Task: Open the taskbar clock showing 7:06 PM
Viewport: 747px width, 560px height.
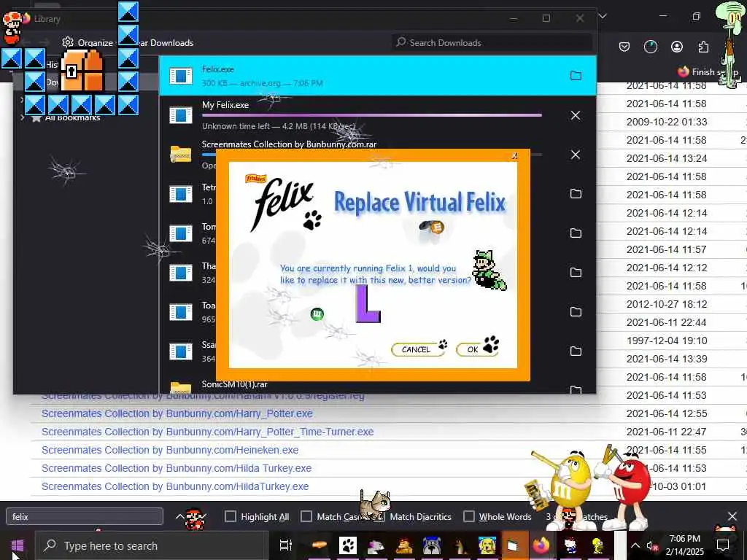Action: tap(684, 545)
